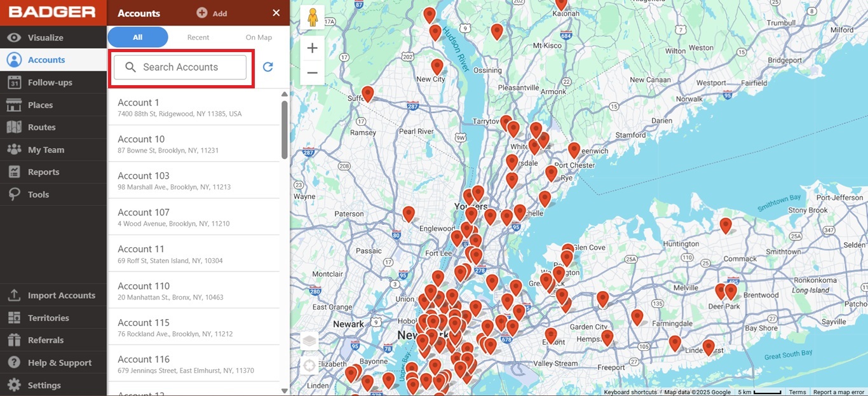Click the map pin near Suffern

tap(367, 94)
